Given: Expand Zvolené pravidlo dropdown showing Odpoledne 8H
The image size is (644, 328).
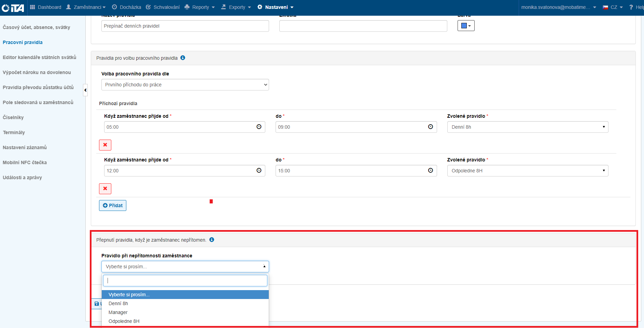Looking at the screenshot, I should [x=528, y=171].
